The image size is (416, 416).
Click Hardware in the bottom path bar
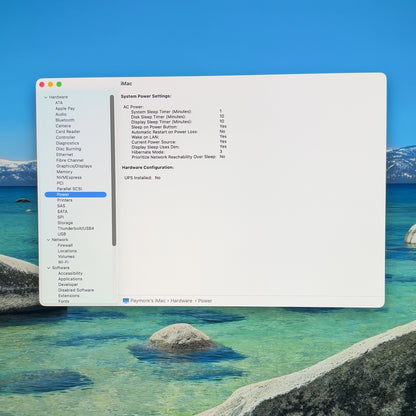point(181,301)
